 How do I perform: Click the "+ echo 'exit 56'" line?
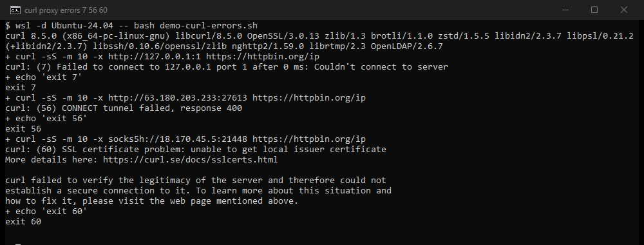(46, 118)
